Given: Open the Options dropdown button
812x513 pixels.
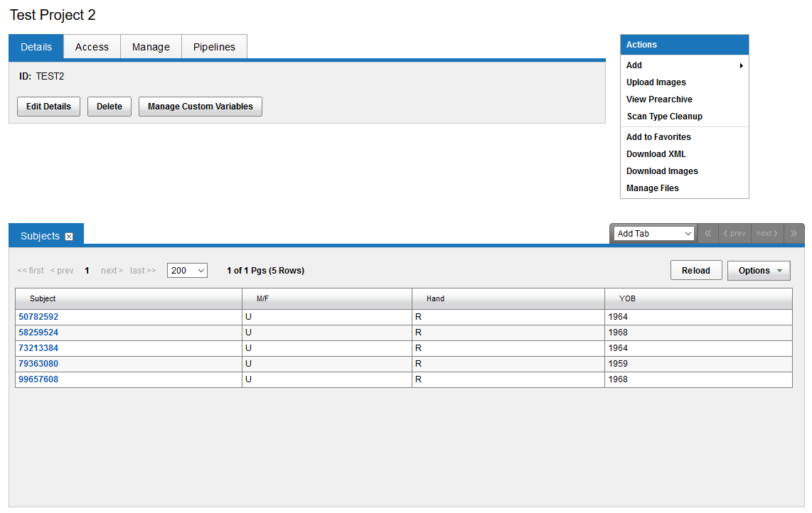Looking at the screenshot, I should (758, 271).
